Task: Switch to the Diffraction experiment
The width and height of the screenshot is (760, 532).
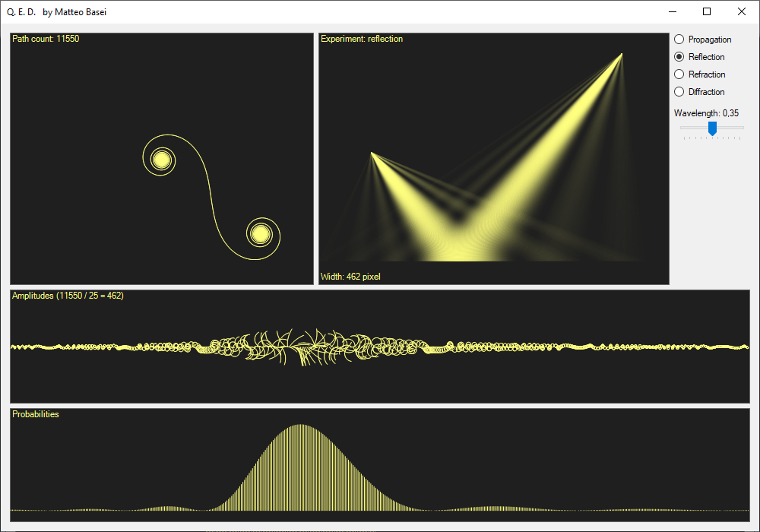Action: [699, 91]
